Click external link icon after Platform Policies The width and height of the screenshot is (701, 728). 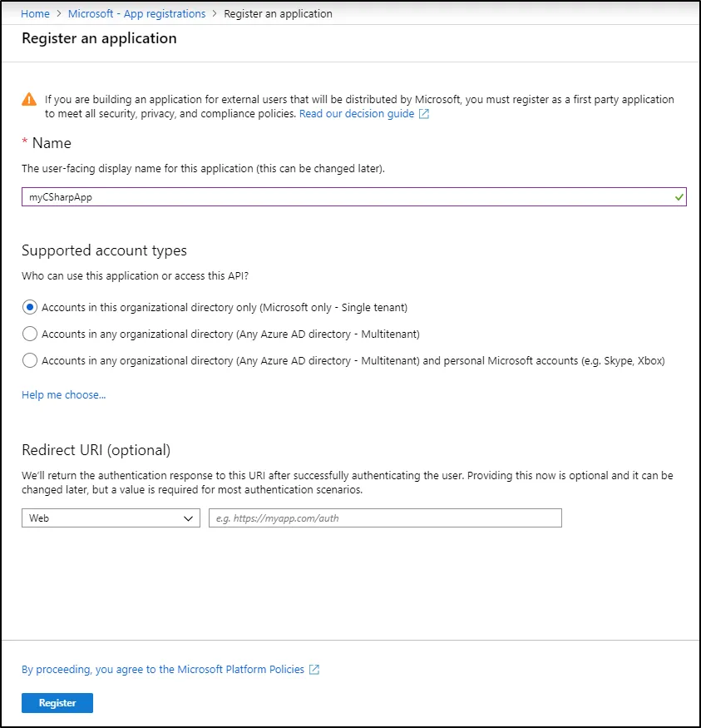coord(314,670)
